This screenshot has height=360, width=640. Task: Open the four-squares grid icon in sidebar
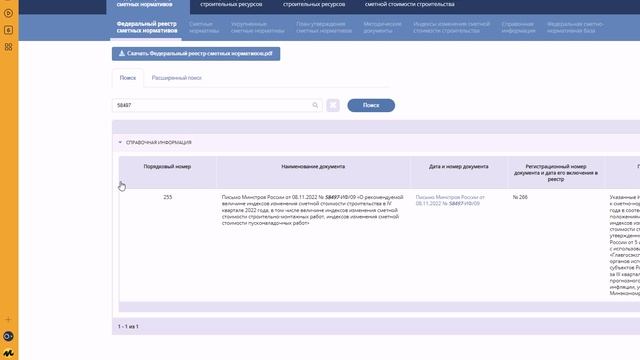click(x=8, y=47)
